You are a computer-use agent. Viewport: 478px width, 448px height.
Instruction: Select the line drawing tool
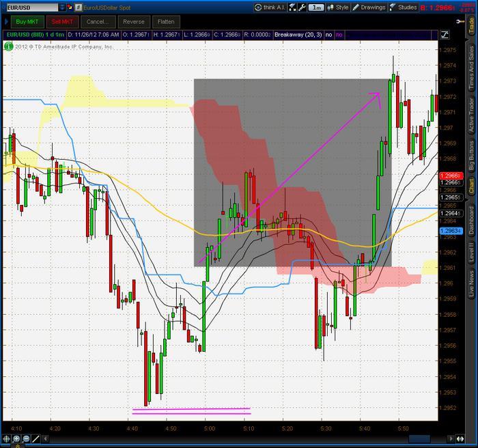pos(36,439)
